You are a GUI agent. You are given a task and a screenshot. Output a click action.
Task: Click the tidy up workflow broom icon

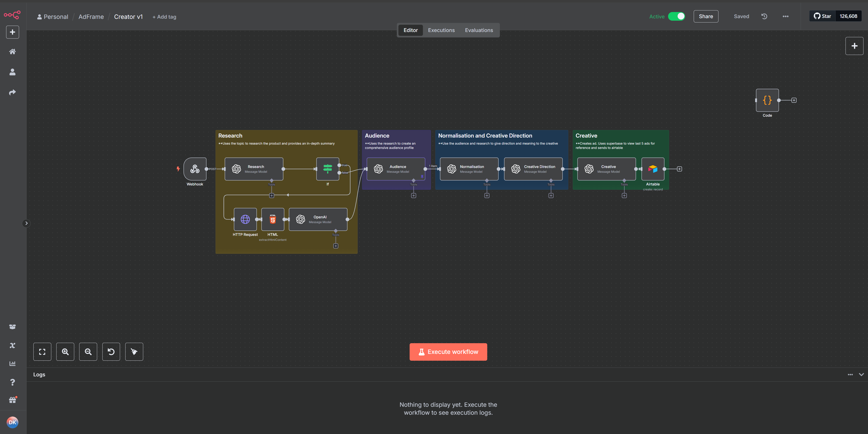pyautogui.click(x=134, y=352)
